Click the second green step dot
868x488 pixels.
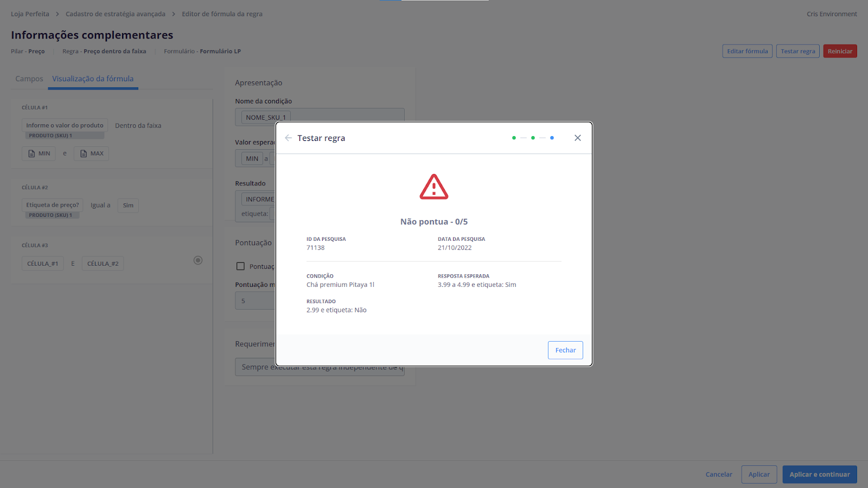[533, 138]
